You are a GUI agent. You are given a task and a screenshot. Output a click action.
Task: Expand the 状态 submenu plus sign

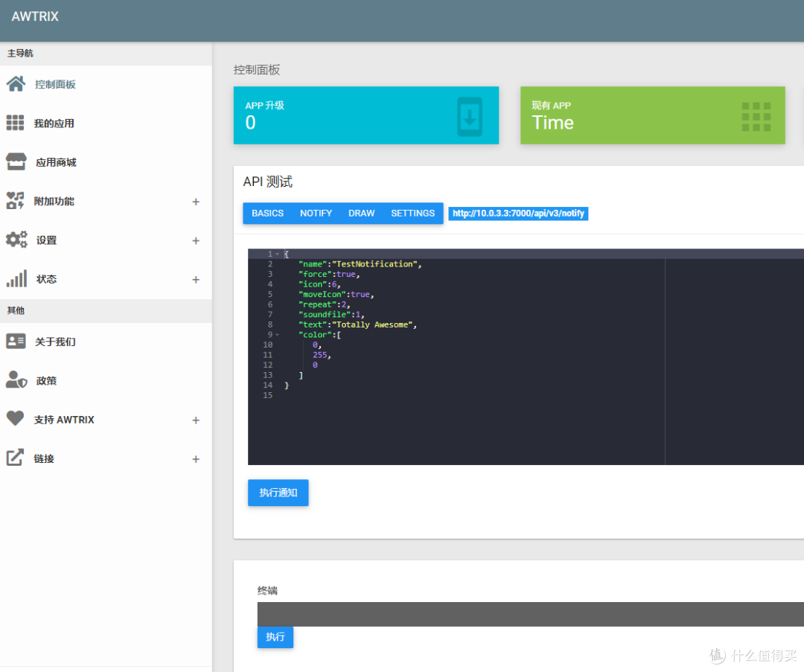pyautogui.click(x=196, y=280)
